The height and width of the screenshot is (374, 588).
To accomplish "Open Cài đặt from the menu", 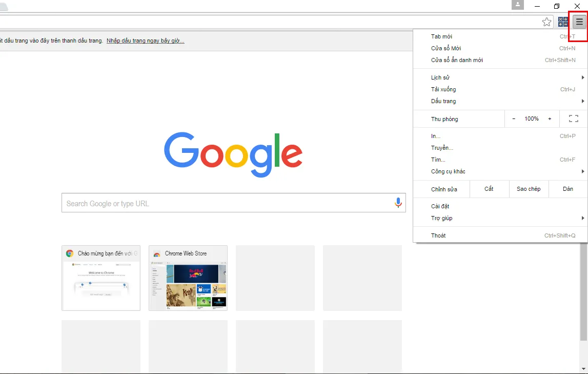I will point(440,206).
